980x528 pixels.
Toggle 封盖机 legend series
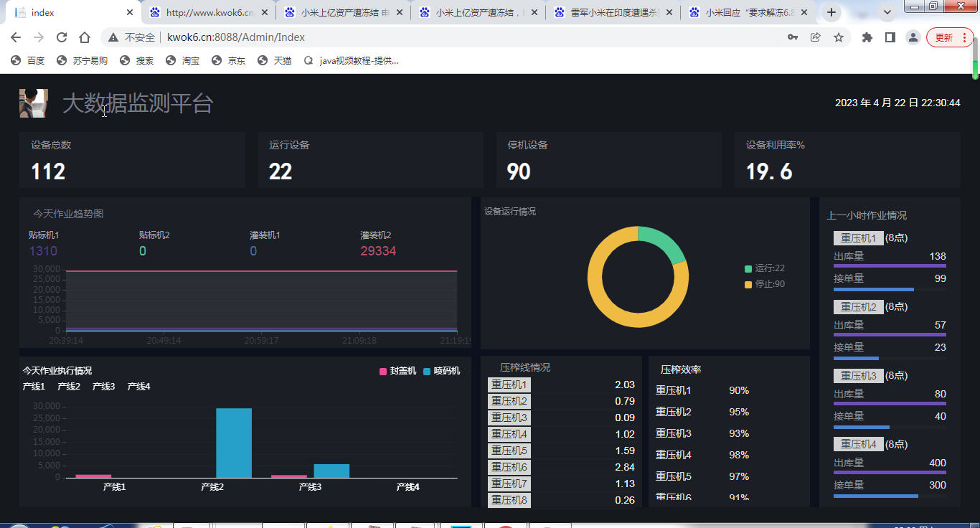(x=397, y=371)
